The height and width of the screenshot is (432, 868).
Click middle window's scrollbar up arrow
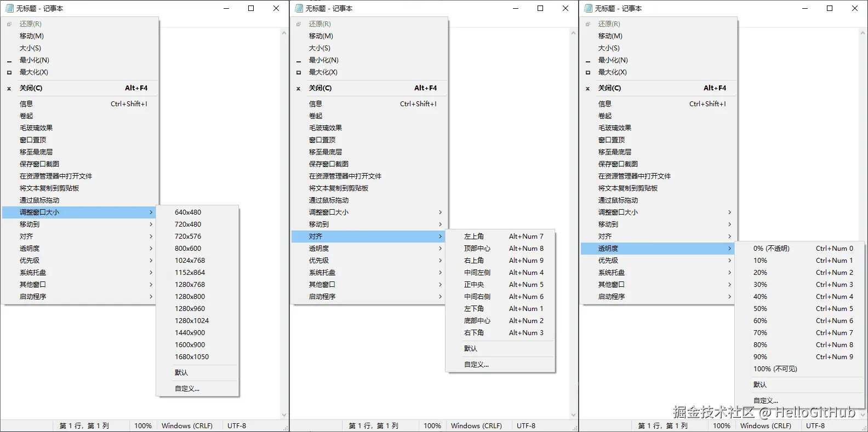(x=573, y=33)
